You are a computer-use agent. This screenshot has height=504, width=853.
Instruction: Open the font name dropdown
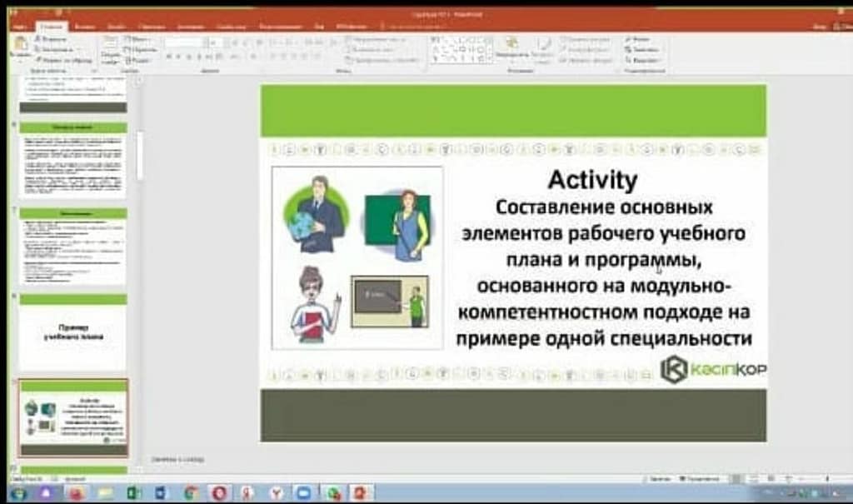coord(185,41)
